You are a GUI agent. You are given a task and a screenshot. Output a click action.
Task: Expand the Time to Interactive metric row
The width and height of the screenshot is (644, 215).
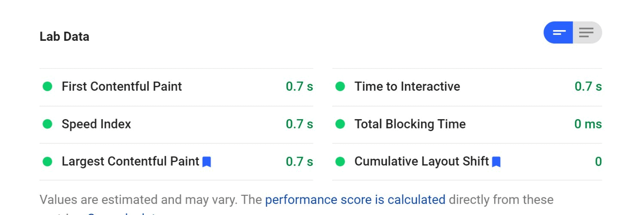pos(467,87)
